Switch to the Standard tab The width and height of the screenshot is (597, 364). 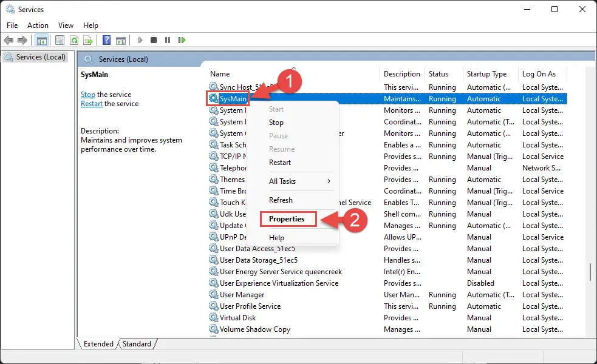[137, 344]
